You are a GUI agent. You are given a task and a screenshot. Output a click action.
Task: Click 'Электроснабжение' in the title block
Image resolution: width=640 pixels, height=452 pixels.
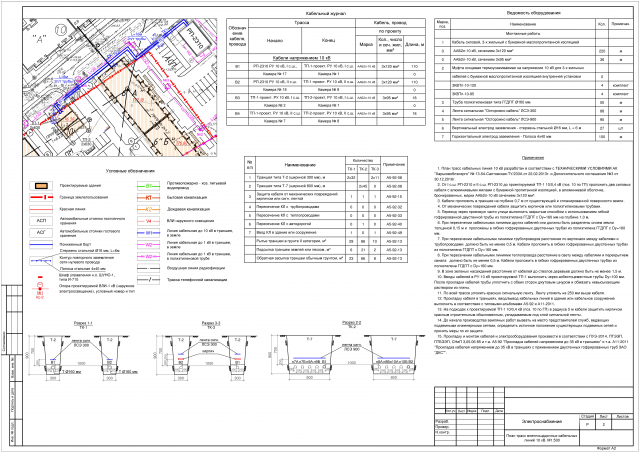pos(542,421)
